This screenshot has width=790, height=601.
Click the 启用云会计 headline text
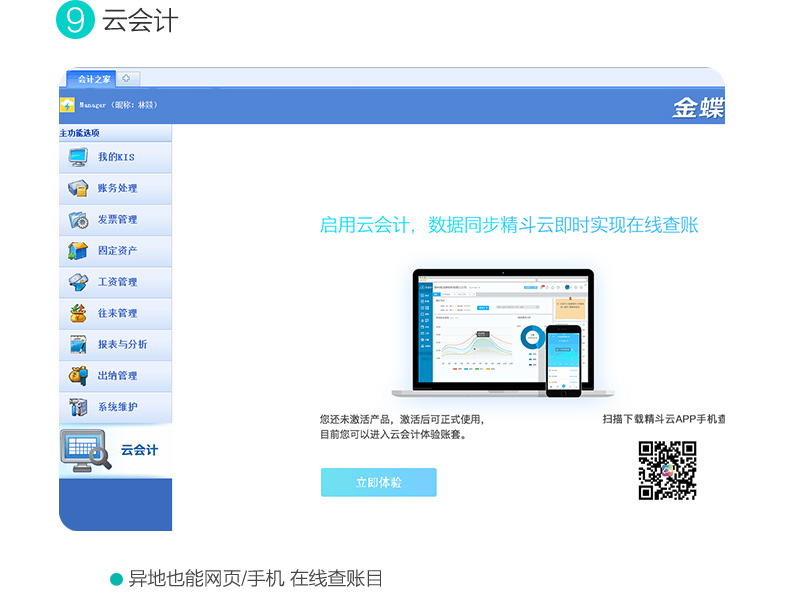(509, 225)
